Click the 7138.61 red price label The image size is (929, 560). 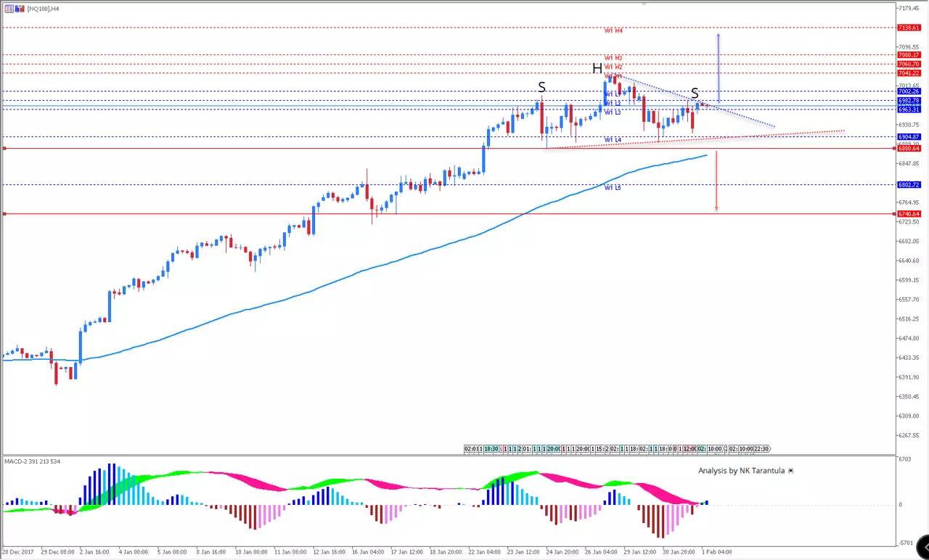tap(909, 28)
